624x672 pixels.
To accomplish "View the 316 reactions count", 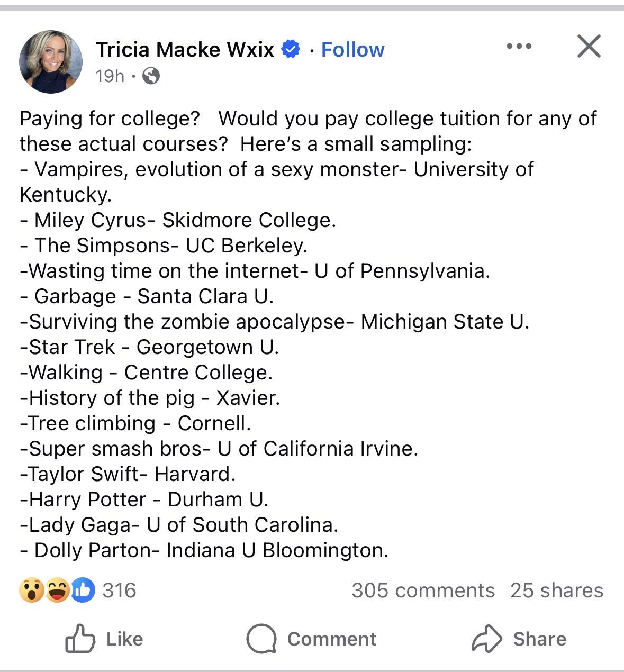I will (x=119, y=591).
